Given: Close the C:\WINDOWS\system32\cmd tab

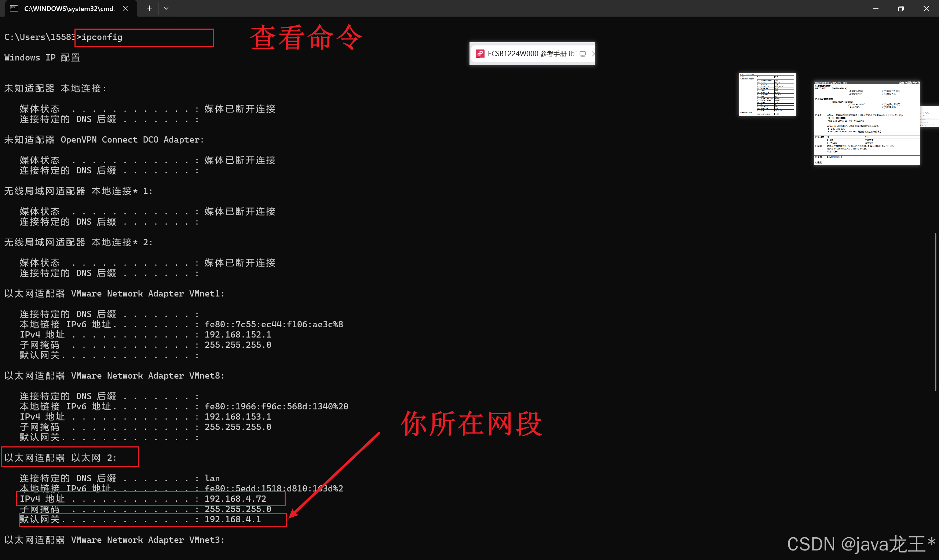Looking at the screenshot, I should tap(125, 8).
